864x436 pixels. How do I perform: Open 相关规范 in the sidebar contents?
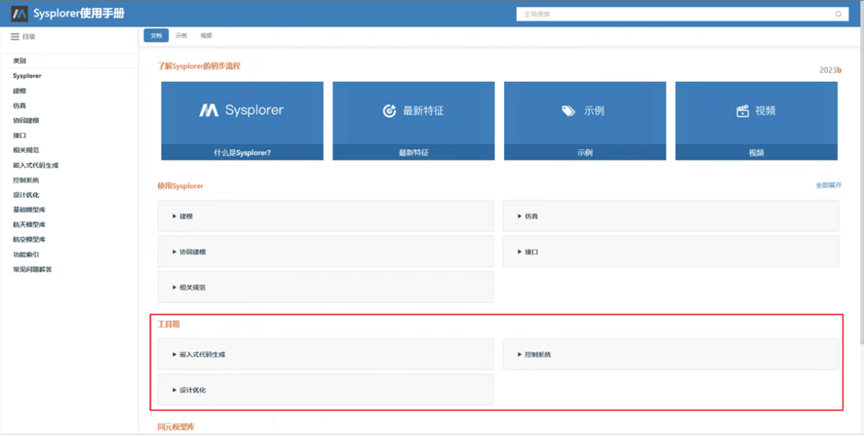tap(26, 150)
